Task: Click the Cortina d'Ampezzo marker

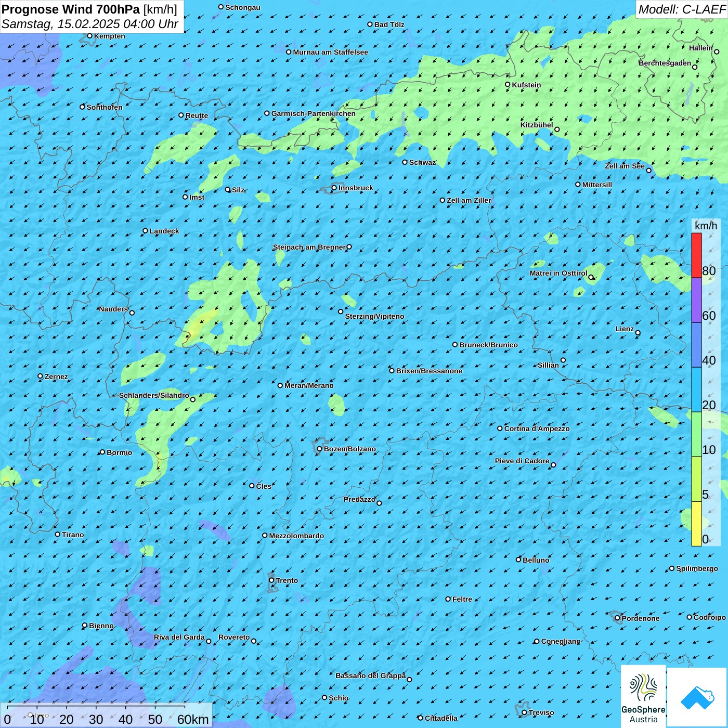Action: point(500,428)
